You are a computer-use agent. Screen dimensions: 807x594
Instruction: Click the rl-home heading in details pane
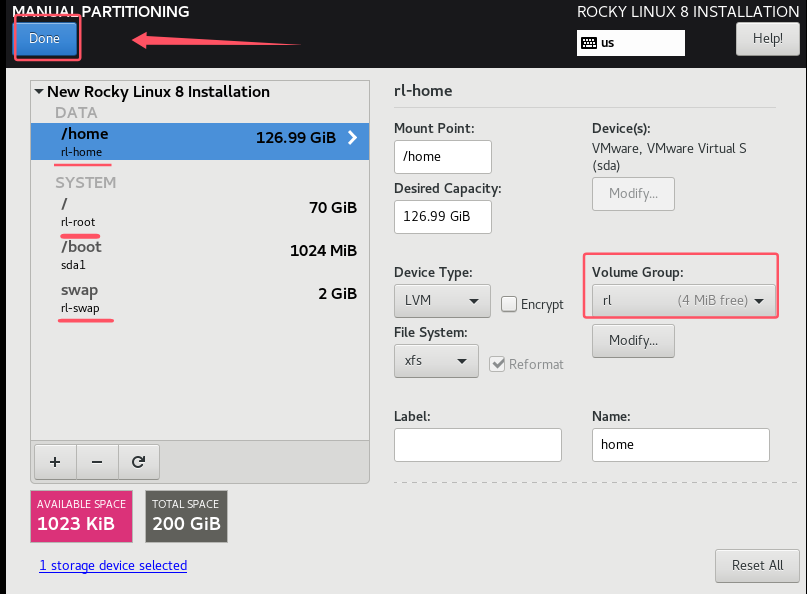click(423, 91)
